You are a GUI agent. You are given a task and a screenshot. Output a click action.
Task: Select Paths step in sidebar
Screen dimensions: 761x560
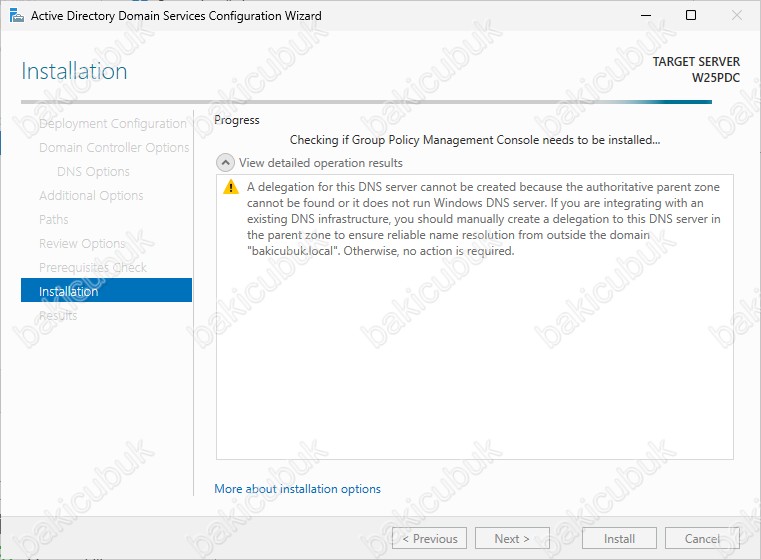click(x=53, y=219)
